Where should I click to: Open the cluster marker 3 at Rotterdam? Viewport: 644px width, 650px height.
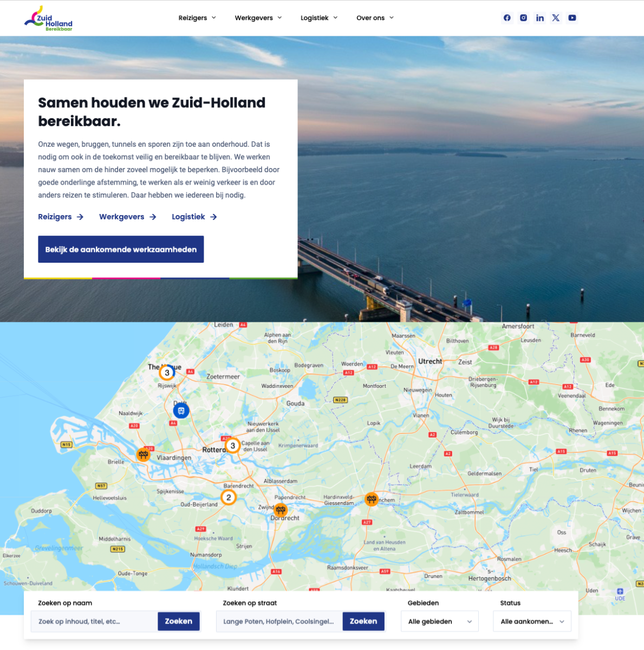click(x=233, y=446)
